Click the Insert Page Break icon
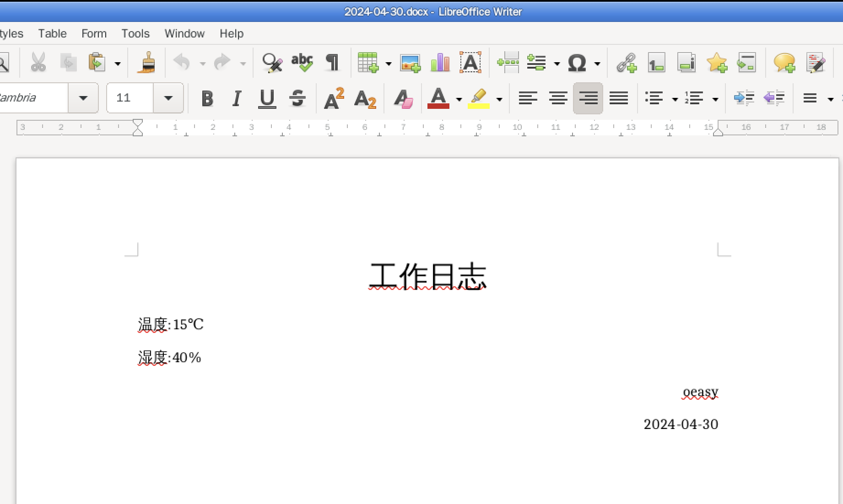 [x=508, y=63]
